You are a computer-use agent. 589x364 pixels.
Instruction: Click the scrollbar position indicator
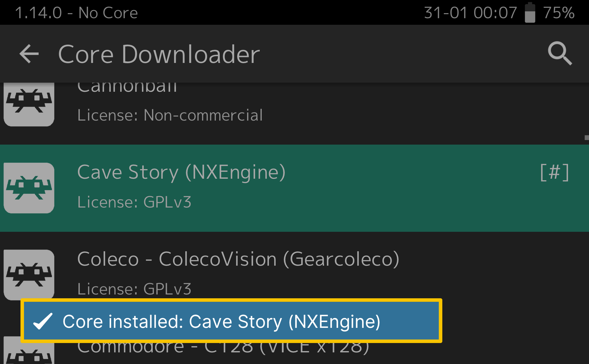[x=587, y=138]
